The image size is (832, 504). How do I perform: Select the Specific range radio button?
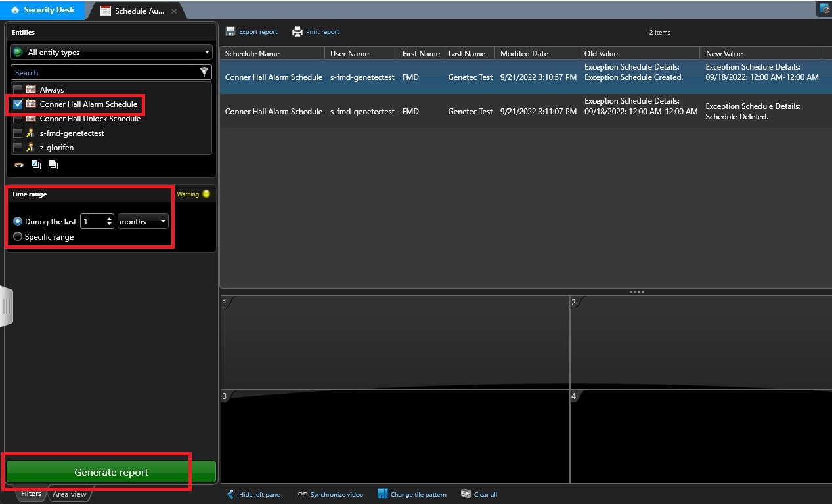pos(18,236)
